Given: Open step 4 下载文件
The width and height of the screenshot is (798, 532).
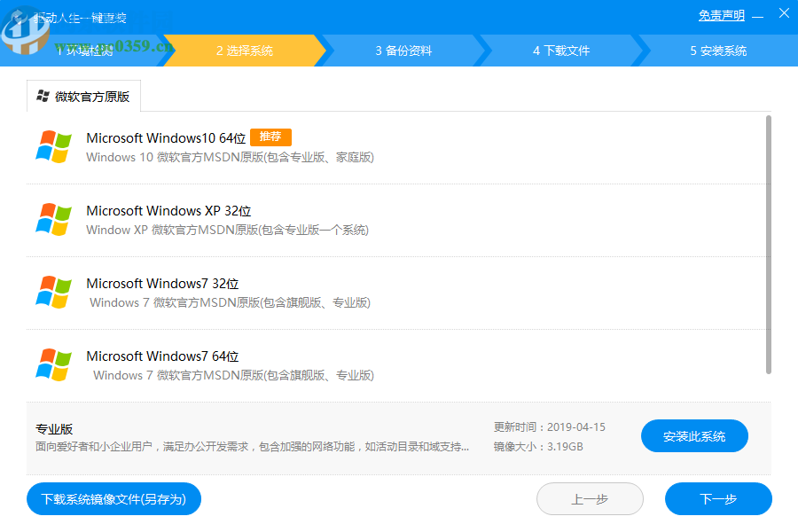Looking at the screenshot, I should click(563, 51).
